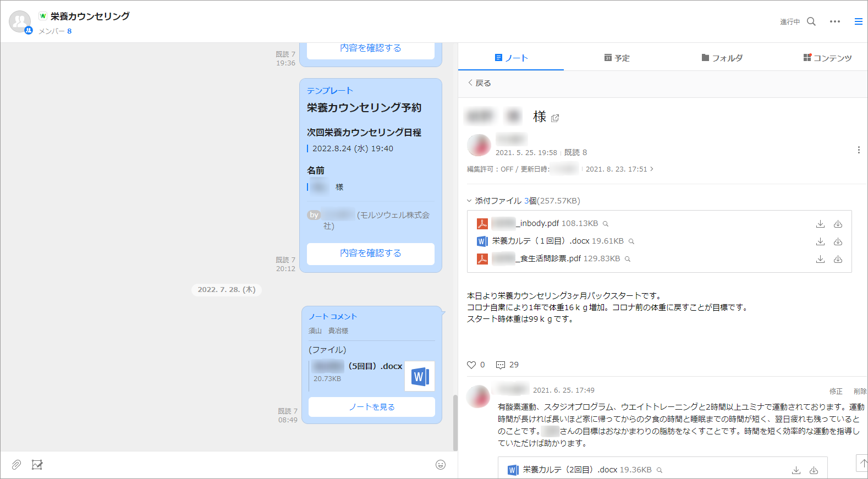Switch to the フォルダ tab

point(722,58)
